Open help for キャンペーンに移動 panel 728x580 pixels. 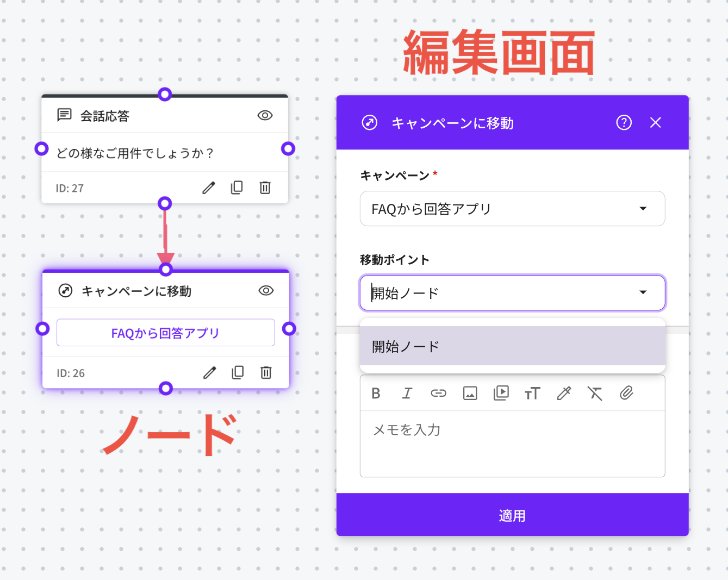[624, 123]
